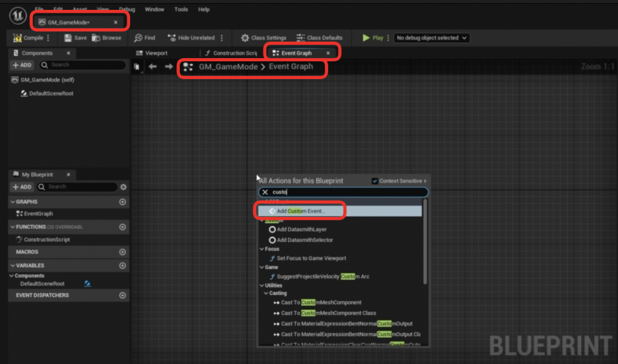Open ConstructionScript function
This screenshot has width=618, height=364.
coord(43,239)
